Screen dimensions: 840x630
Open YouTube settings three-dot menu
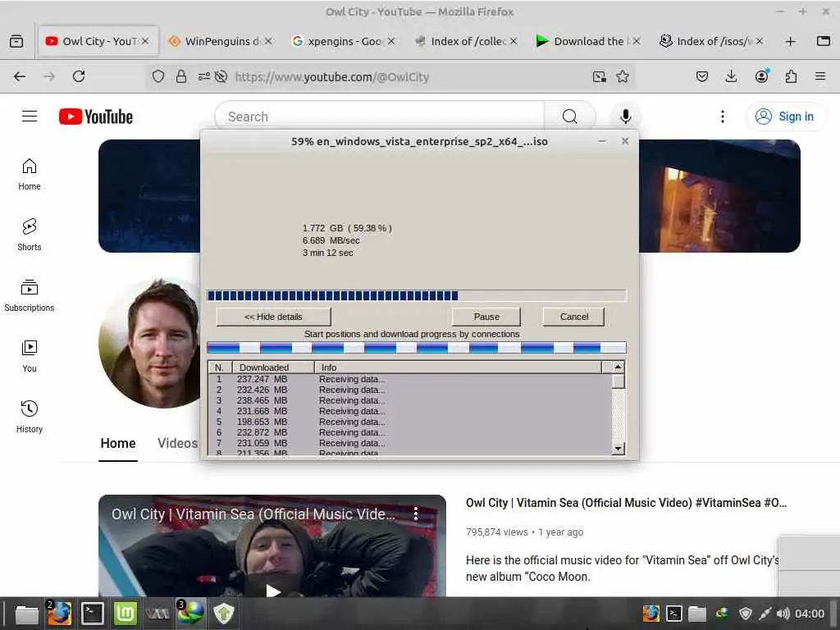[x=722, y=116]
